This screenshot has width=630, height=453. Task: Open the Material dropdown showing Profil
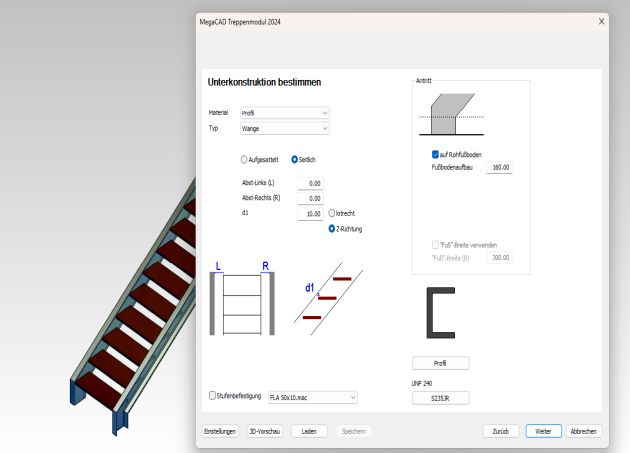284,113
